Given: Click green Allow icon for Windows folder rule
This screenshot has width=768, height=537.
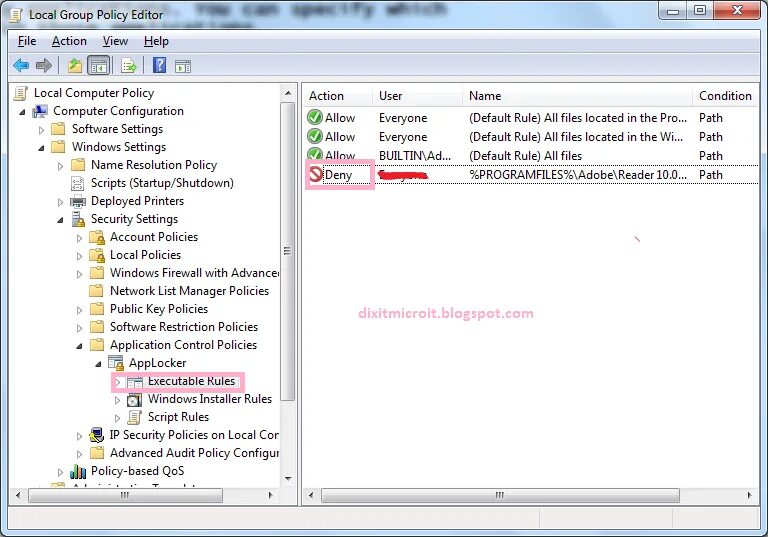Looking at the screenshot, I should tap(314, 136).
